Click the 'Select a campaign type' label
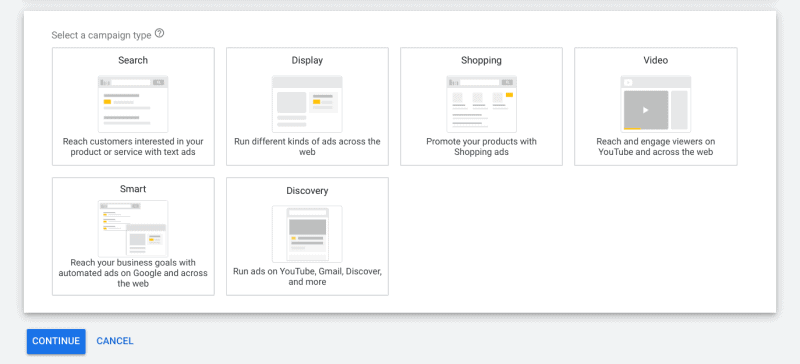This screenshot has width=800, height=364. [x=101, y=35]
